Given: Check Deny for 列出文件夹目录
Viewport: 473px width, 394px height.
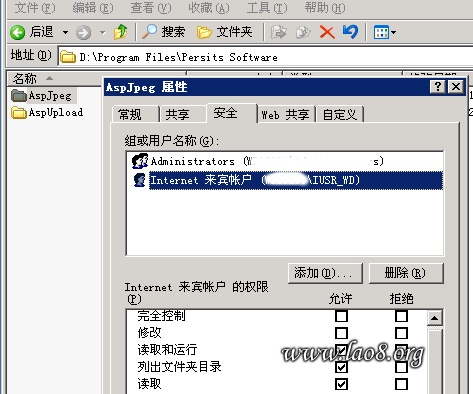Looking at the screenshot, I should (401, 367).
